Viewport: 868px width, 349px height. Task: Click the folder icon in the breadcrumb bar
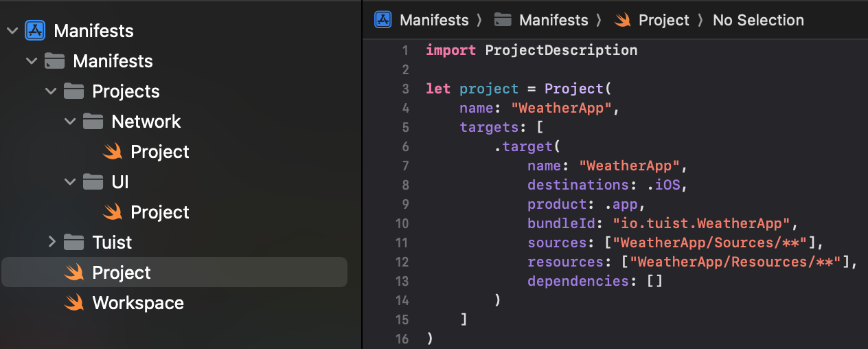click(x=503, y=20)
